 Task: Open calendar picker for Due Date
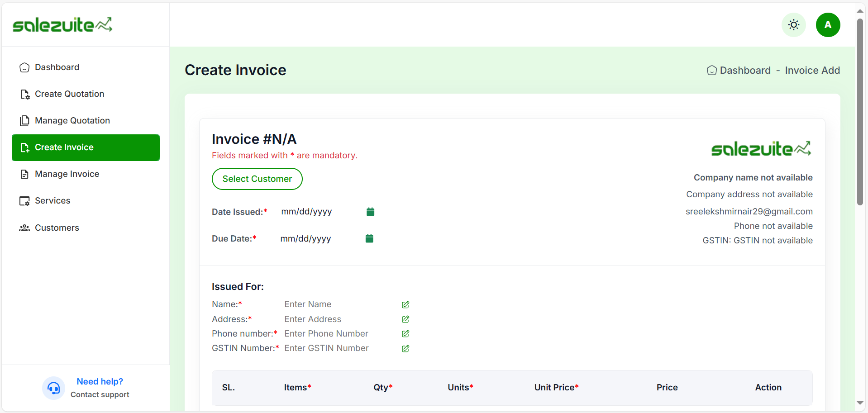tap(369, 238)
